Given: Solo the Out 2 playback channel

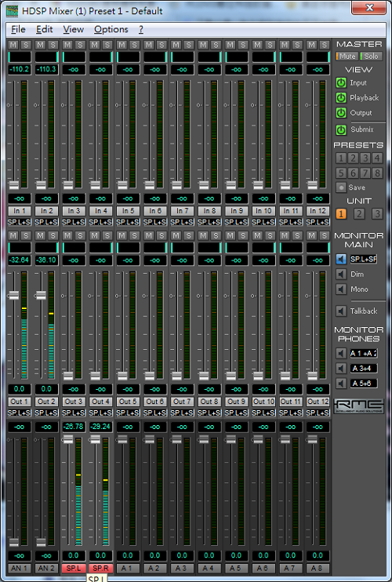Looking at the screenshot, I should coord(53,235).
